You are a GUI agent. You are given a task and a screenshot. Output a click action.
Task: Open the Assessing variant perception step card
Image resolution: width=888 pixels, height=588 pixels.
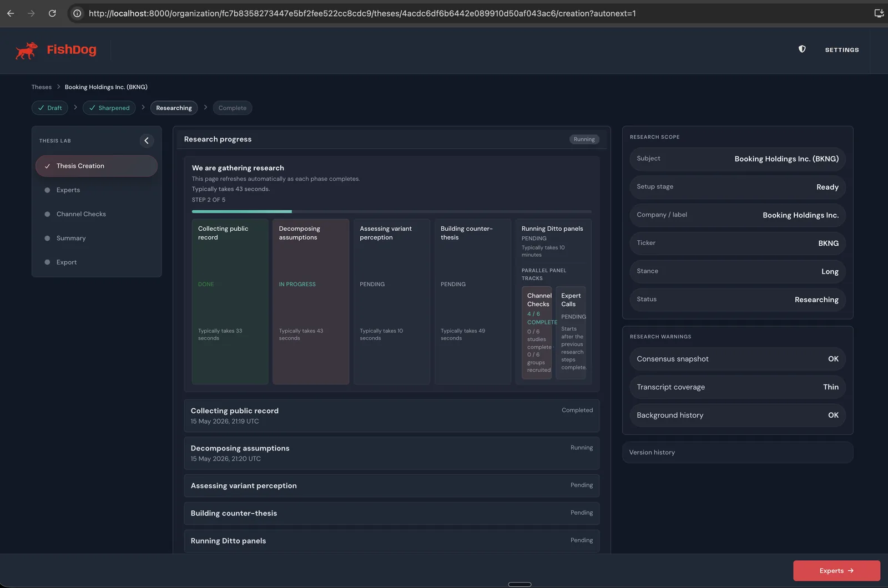point(392,301)
